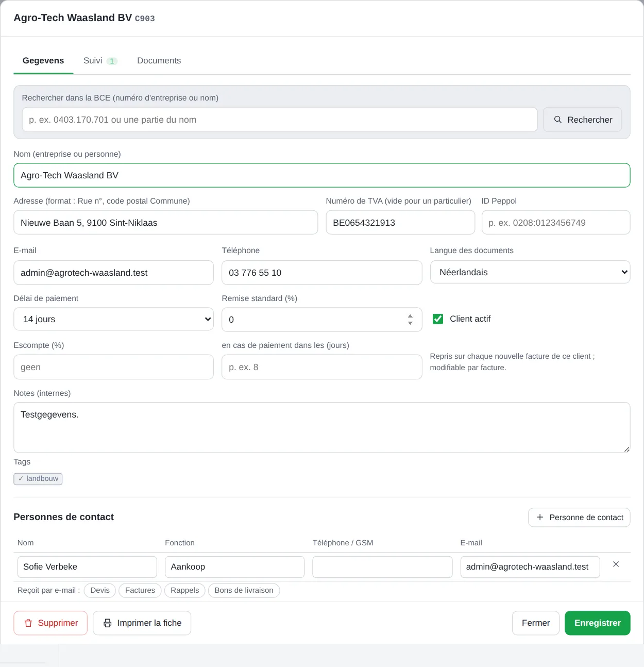Click the BCE search input field
The height and width of the screenshot is (667, 644).
coord(280,120)
